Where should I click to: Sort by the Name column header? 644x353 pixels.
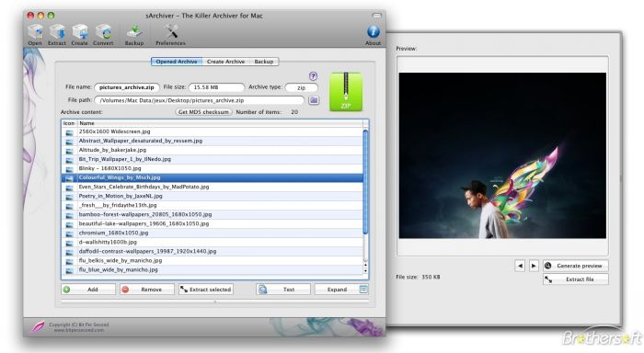[220, 123]
